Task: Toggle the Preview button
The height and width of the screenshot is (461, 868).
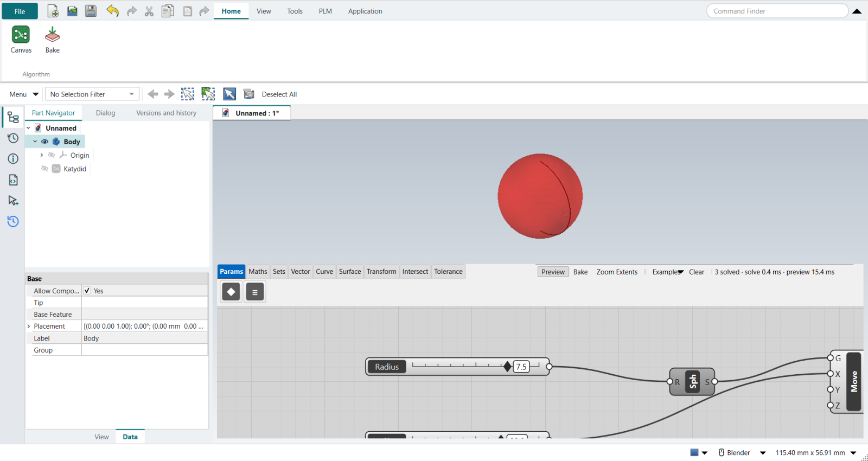Action: click(553, 272)
